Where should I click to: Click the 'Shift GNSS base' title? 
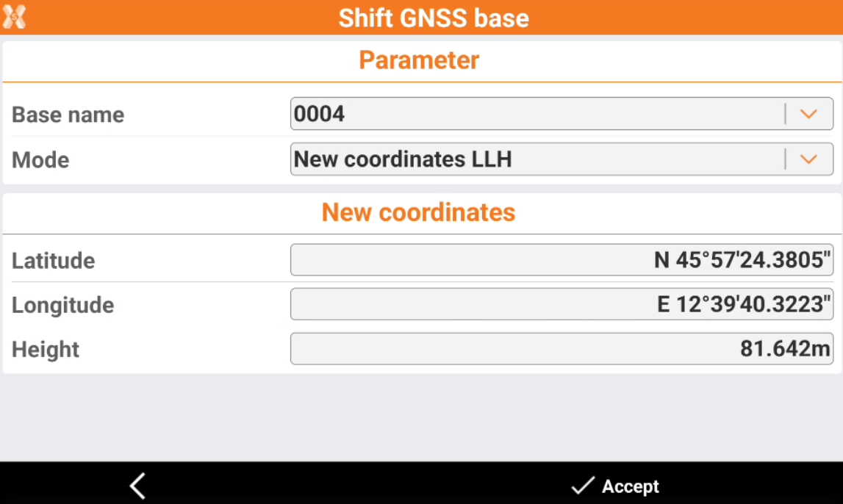[x=434, y=18]
